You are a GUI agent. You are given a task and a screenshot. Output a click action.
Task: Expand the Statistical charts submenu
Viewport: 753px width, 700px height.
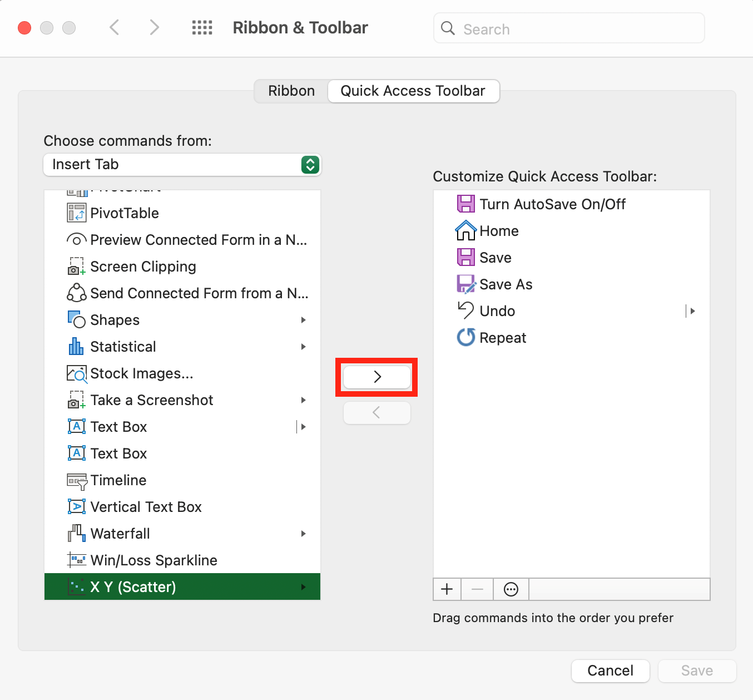[x=303, y=347]
